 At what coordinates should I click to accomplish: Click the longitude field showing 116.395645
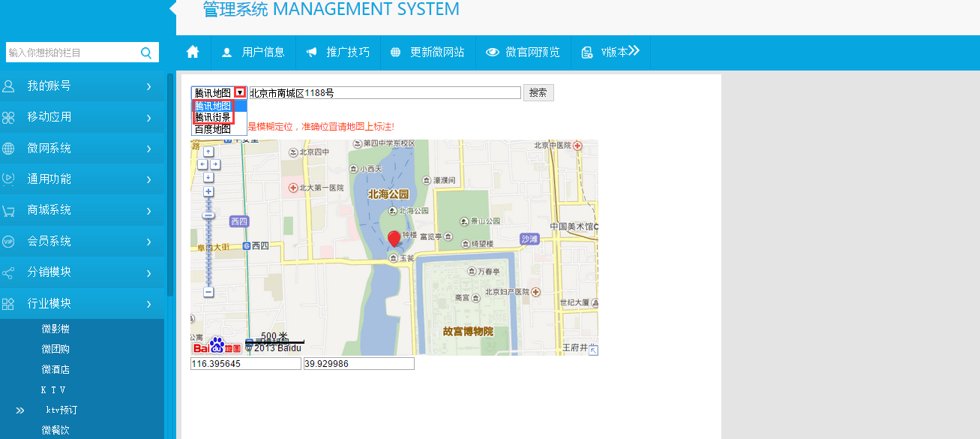point(246,363)
